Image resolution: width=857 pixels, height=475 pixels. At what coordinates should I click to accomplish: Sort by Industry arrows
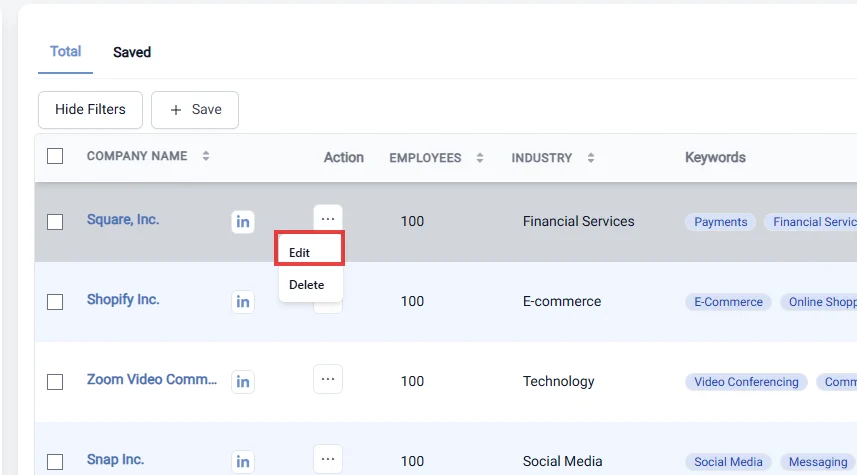591,158
